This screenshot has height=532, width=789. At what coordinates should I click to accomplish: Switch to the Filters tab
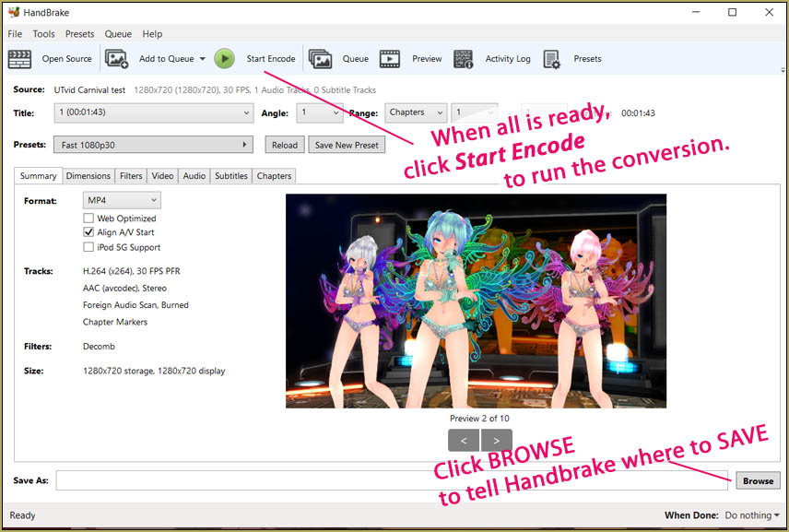click(131, 176)
